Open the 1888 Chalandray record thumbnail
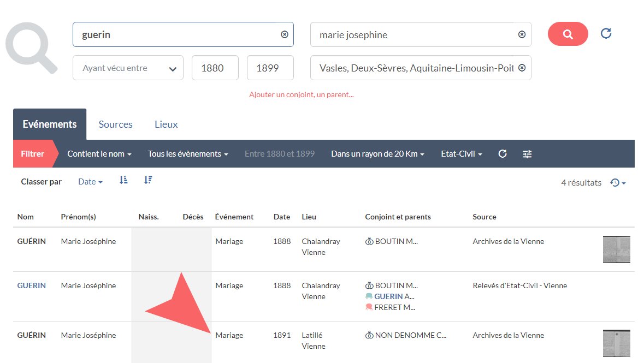This screenshot has width=644, height=363. click(x=616, y=249)
